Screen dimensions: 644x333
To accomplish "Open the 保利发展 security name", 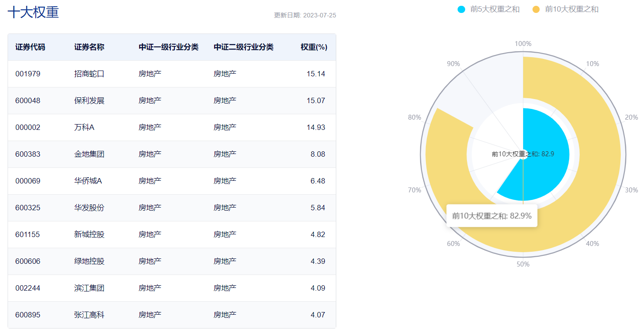I will pyautogui.click(x=89, y=100).
